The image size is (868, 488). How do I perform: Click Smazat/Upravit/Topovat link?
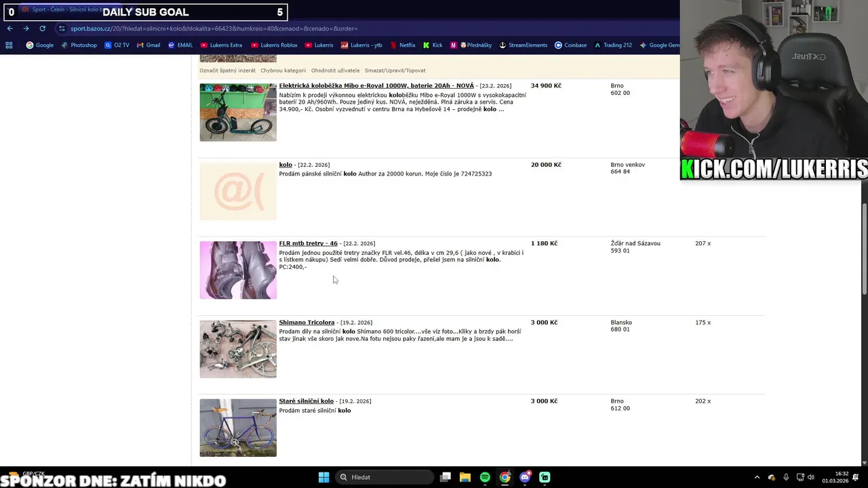(x=395, y=70)
